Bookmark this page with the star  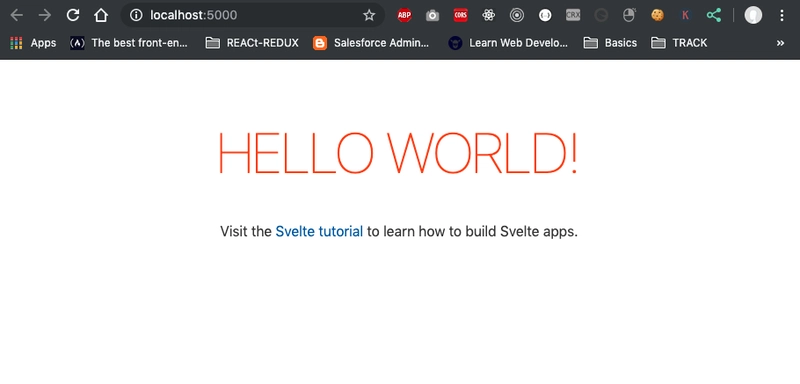point(369,15)
